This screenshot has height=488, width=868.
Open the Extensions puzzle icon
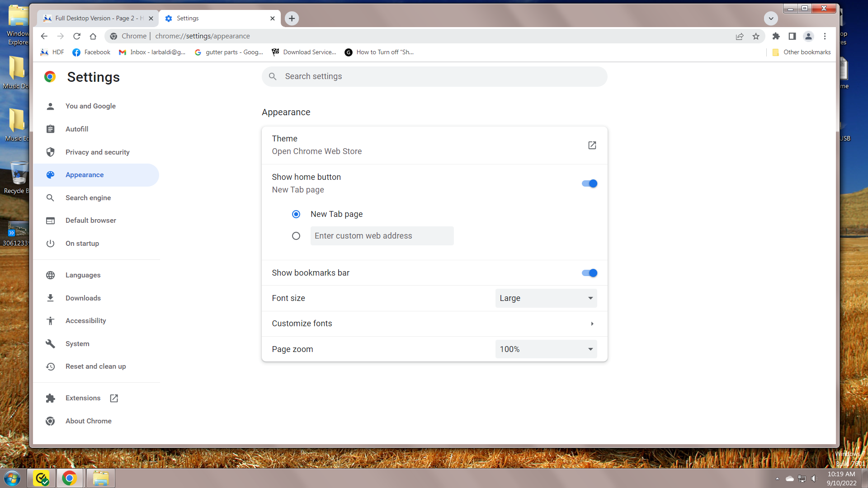776,36
